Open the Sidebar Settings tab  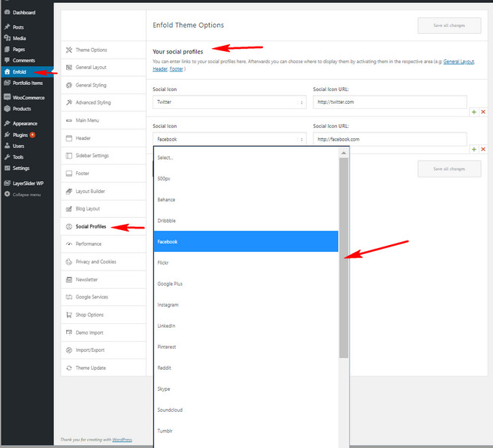[x=103, y=156]
